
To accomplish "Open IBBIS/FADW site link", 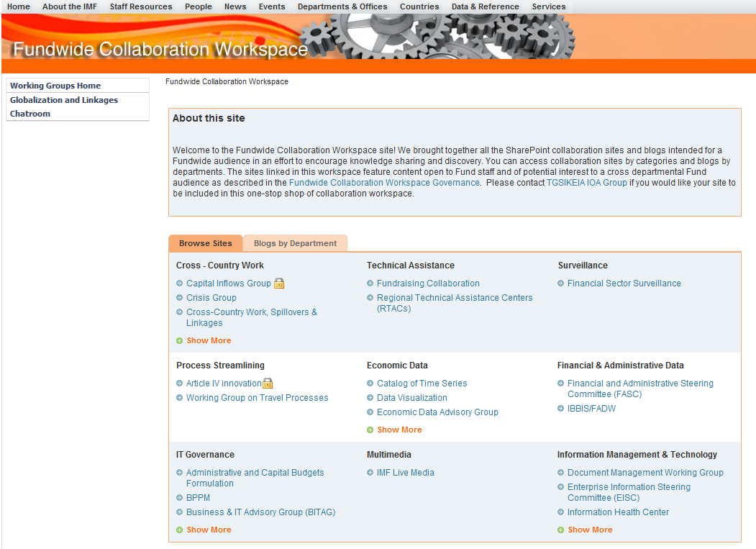I will coord(591,408).
